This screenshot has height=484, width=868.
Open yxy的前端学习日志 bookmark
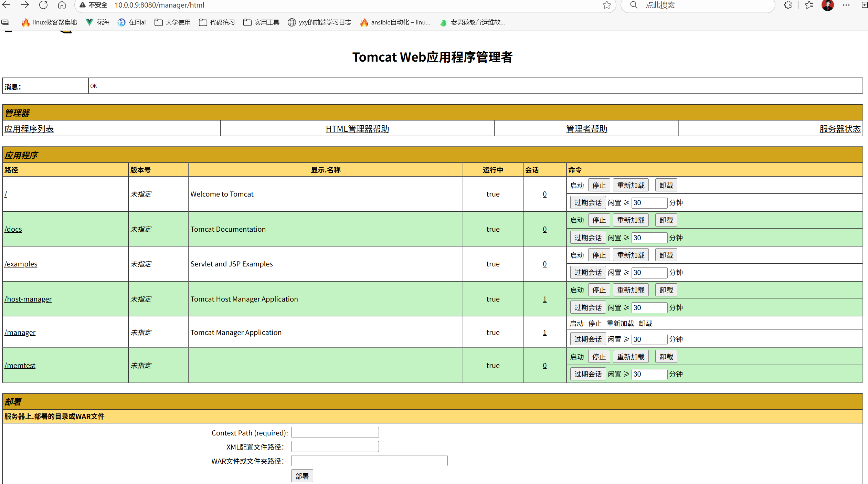320,22
